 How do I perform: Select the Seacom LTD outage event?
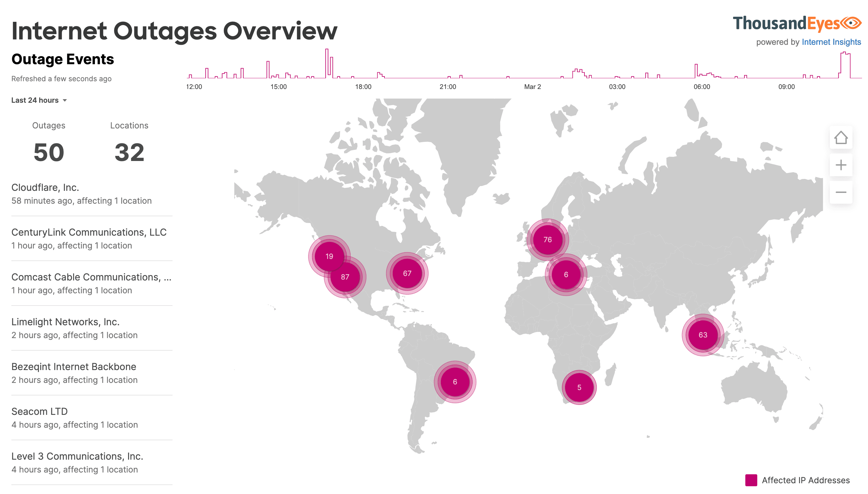point(92,418)
